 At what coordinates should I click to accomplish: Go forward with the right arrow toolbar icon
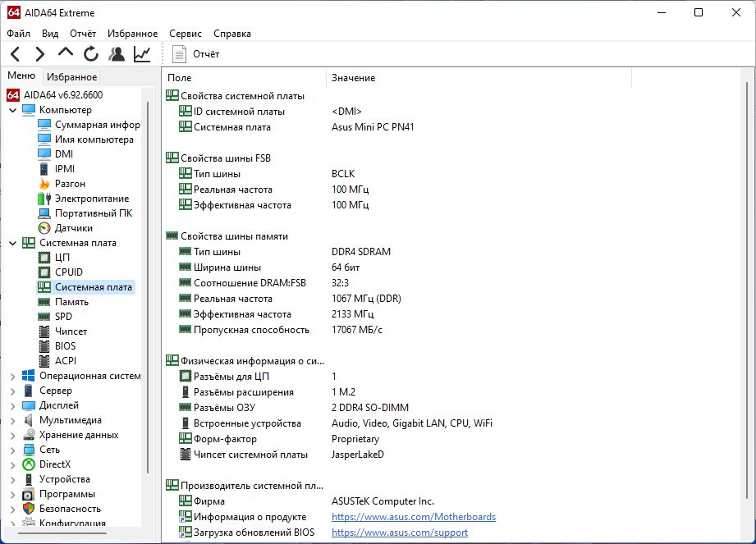coord(40,54)
